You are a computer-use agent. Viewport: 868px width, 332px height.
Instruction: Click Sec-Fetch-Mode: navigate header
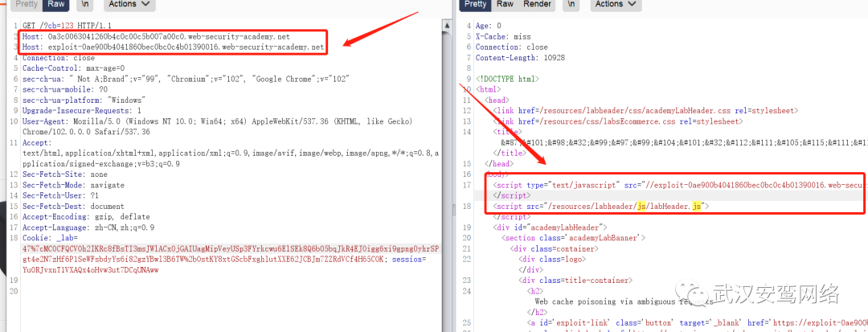74,185
